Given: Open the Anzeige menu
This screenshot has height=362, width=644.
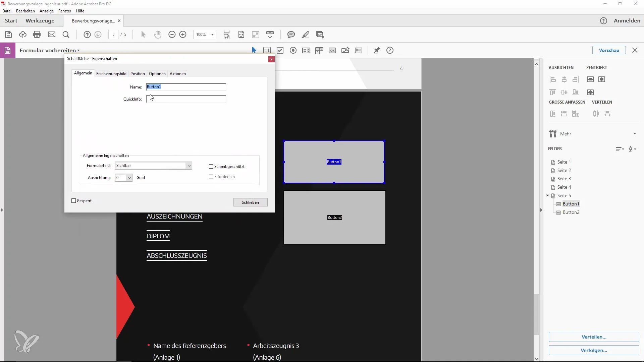Looking at the screenshot, I should (47, 11).
